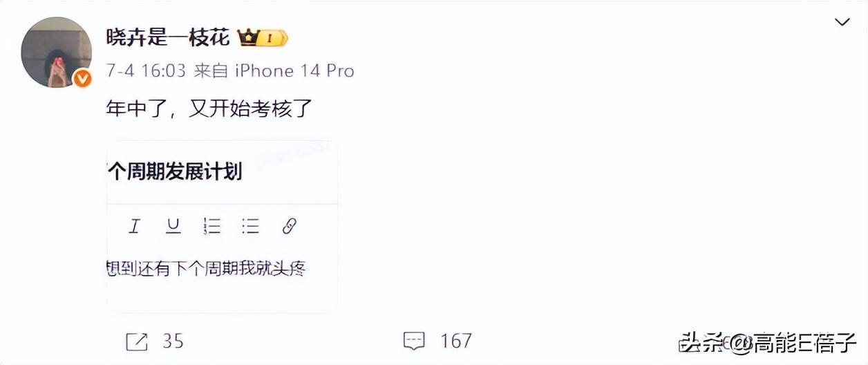Select the numbered list icon
The width and height of the screenshot is (868, 365).
[212, 226]
